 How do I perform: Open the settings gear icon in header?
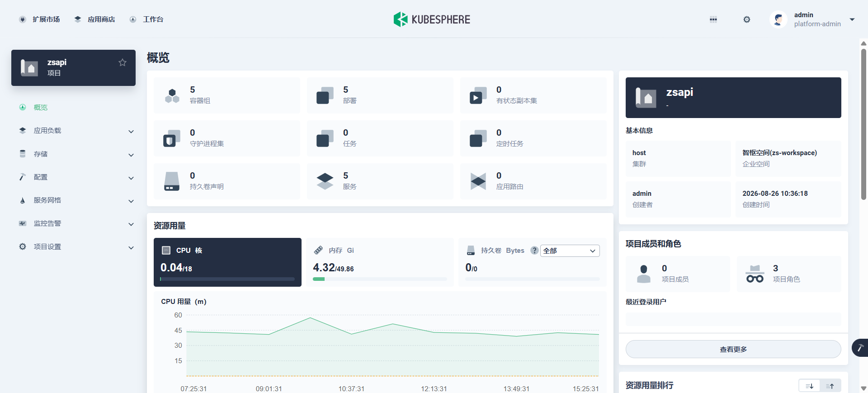(x=747, y=19)
